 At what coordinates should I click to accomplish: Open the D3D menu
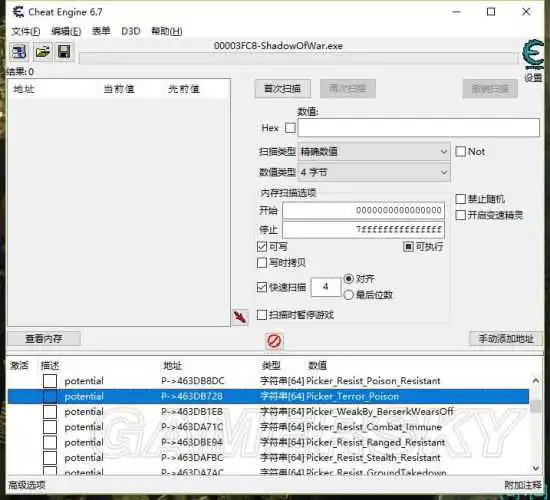coord(131,31)
